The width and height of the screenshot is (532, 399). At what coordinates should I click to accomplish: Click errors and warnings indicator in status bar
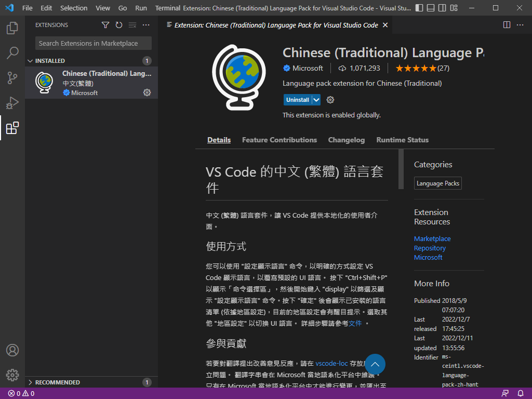point(21,394)
